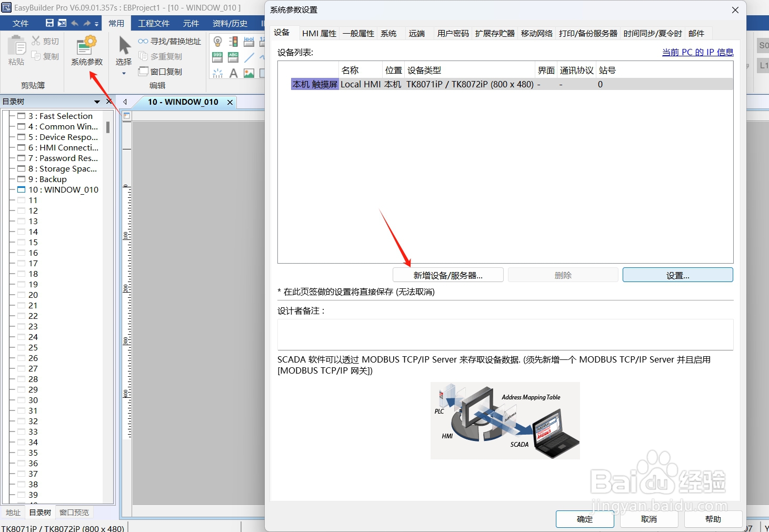This screenshot has width=769, height=532.
Task: Insert the ABC ASCII display object
Action: coord(234,57)
